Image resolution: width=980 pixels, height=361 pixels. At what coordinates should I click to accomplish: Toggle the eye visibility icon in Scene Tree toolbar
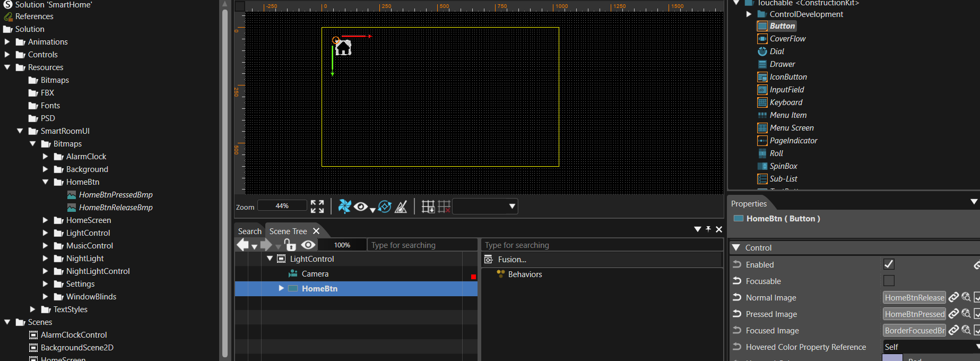pos(308,244)
